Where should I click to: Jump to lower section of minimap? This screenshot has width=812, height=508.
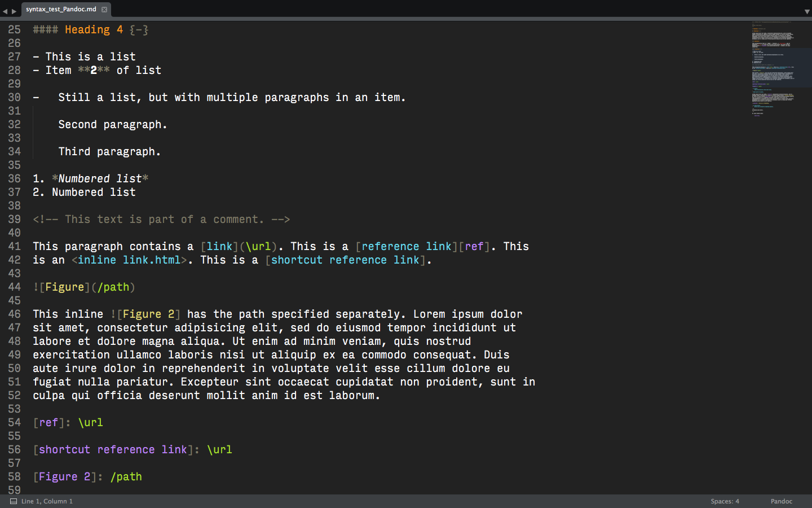pos(773,104)
